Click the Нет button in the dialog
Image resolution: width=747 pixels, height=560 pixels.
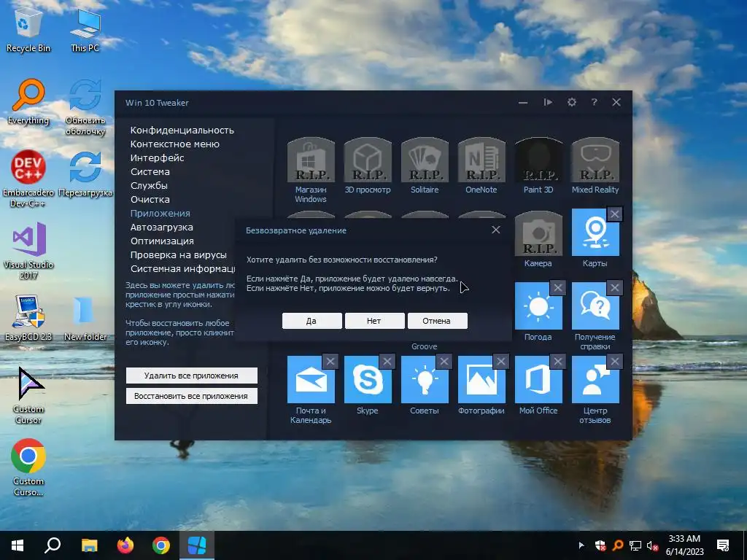coord(374,321)
